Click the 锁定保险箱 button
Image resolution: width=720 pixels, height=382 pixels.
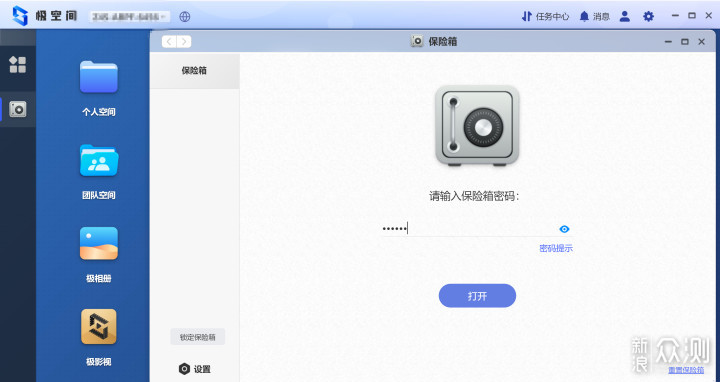(197, 337)
